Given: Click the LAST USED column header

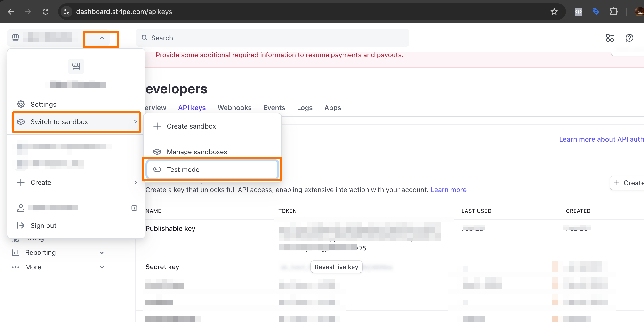Looking at the screenshot, I should (x=476, y=211).
